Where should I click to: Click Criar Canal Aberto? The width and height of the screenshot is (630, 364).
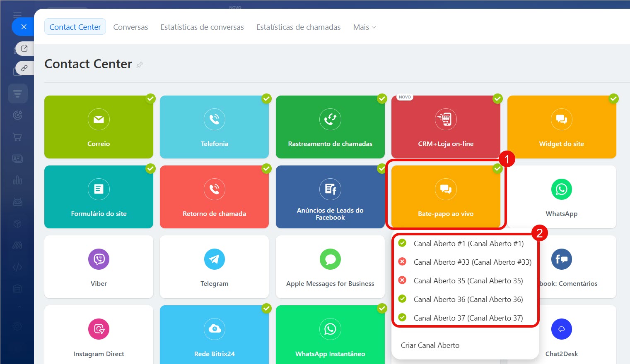430,345
